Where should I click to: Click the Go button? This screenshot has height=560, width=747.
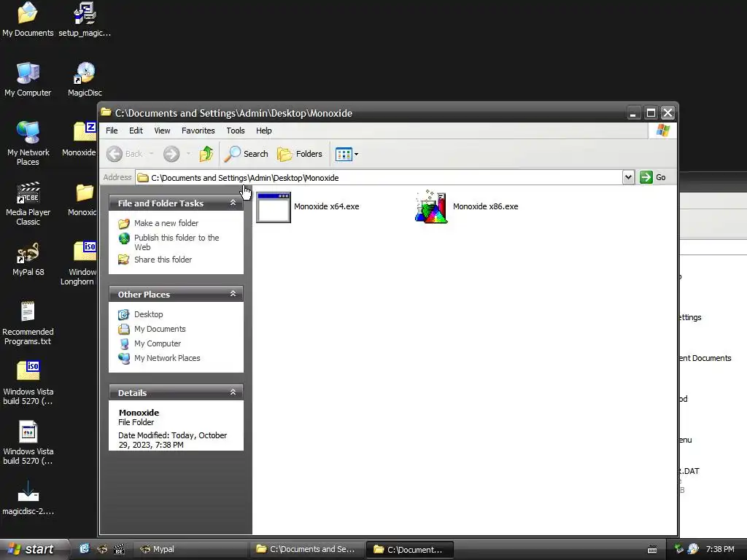(x=653, y=177)
